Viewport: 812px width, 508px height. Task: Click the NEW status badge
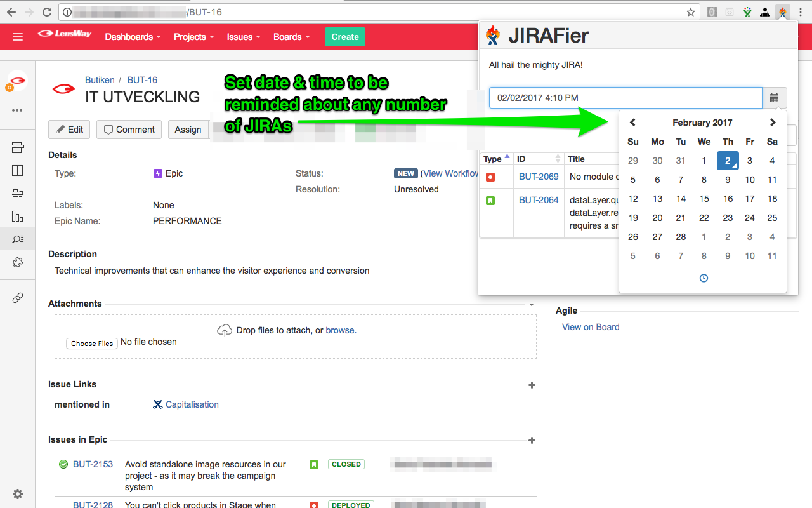405,173
